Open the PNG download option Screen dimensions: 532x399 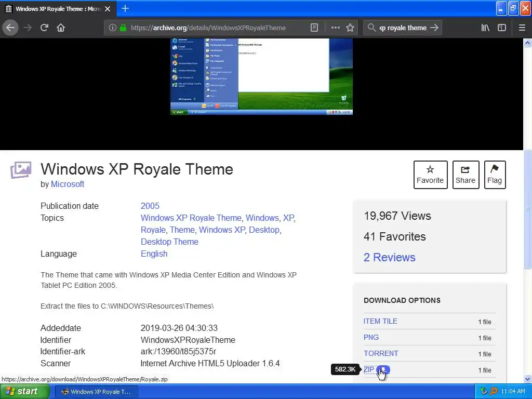(x=371, y=337)
